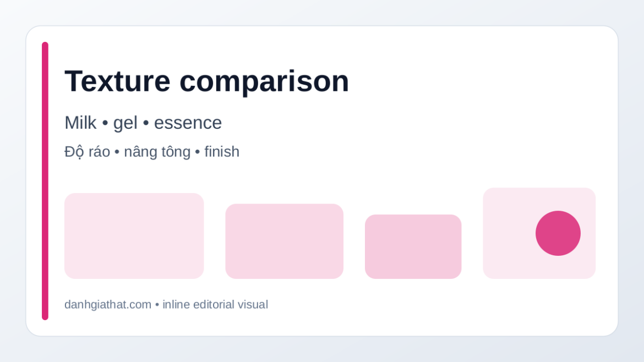Click the word Texture in the heading
Screen dimensions: 644x362
117,81
